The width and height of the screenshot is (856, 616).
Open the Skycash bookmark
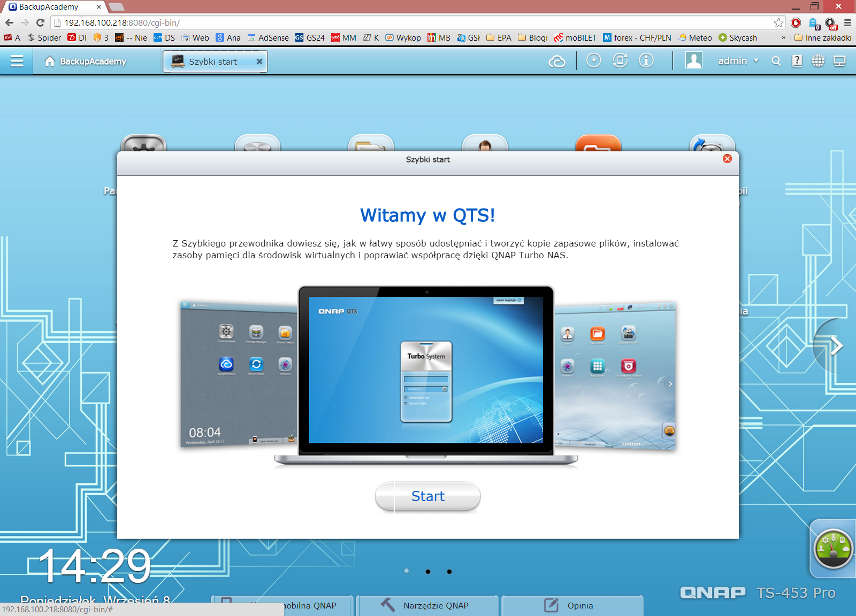[738, 37]
